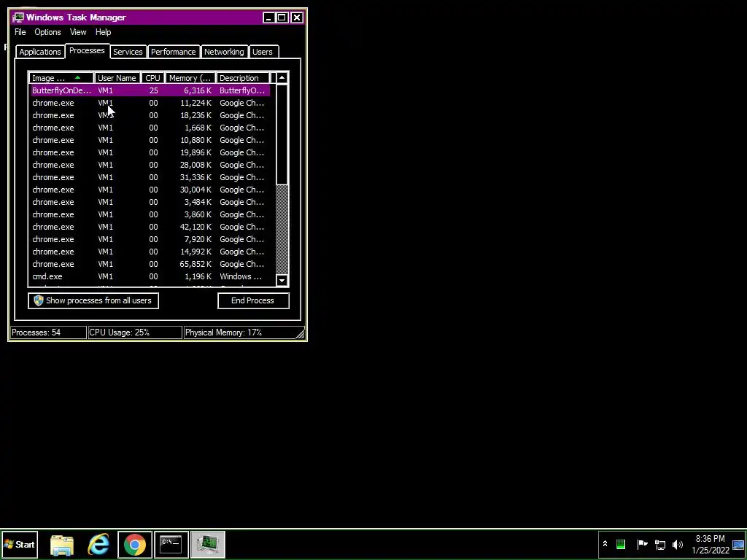Sort by Description column header
The image size is (747, 560).
tap(243, 78)
